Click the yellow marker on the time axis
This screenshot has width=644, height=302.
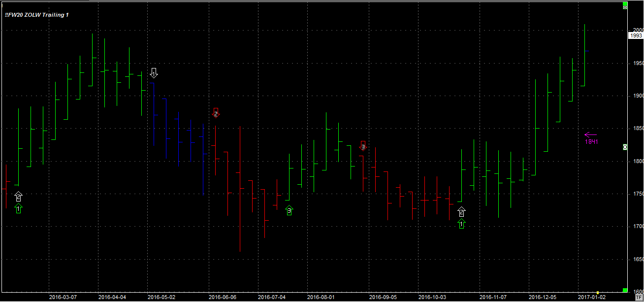tap(597, 293)
